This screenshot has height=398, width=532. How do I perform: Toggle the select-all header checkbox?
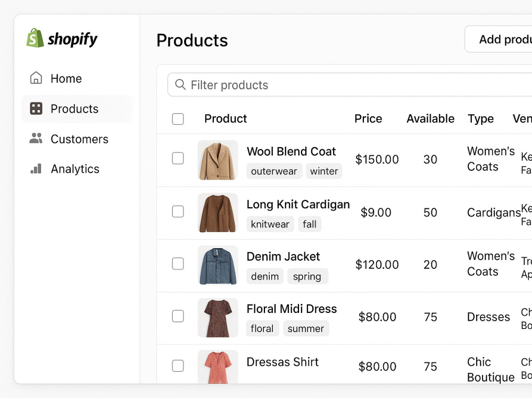click(x=178, y=119)
